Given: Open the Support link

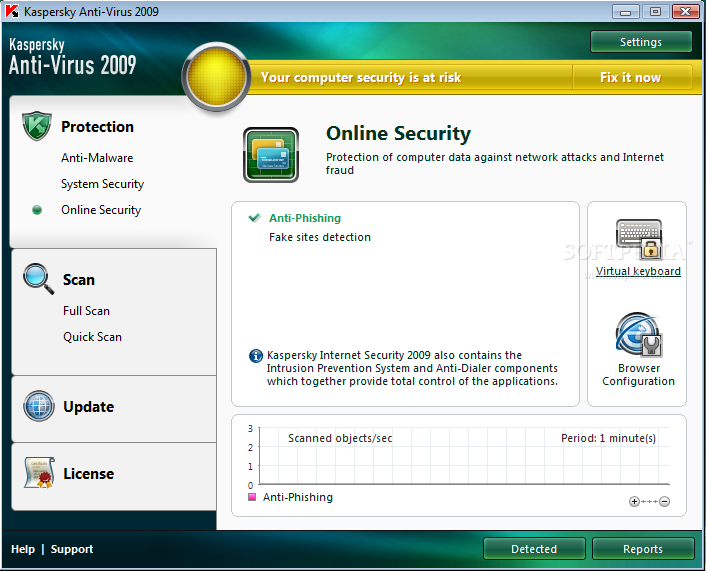Looking at the screenshot, I should (72, 549).
